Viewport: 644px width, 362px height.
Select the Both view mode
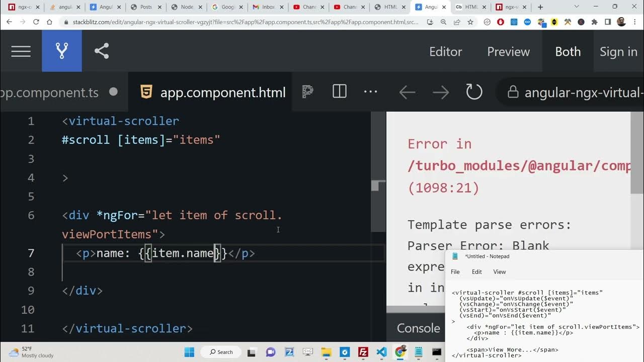point(568,52)
